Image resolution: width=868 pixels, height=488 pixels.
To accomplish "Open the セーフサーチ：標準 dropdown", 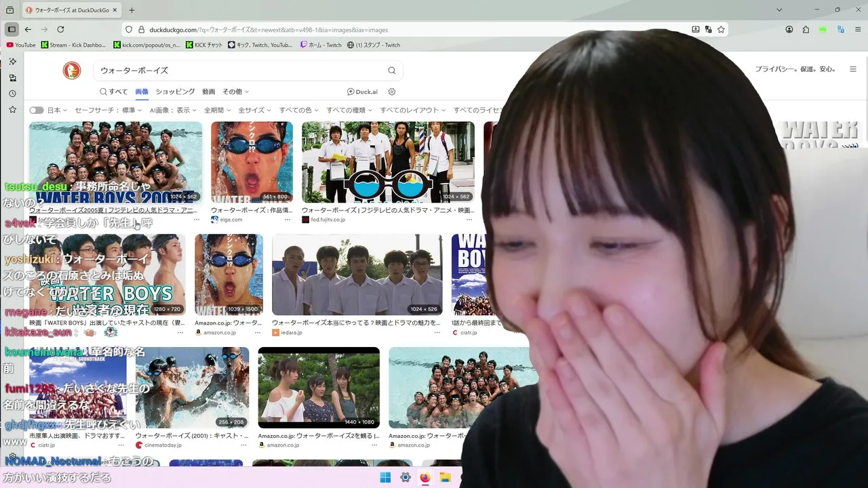I will (x=108, y=110).
